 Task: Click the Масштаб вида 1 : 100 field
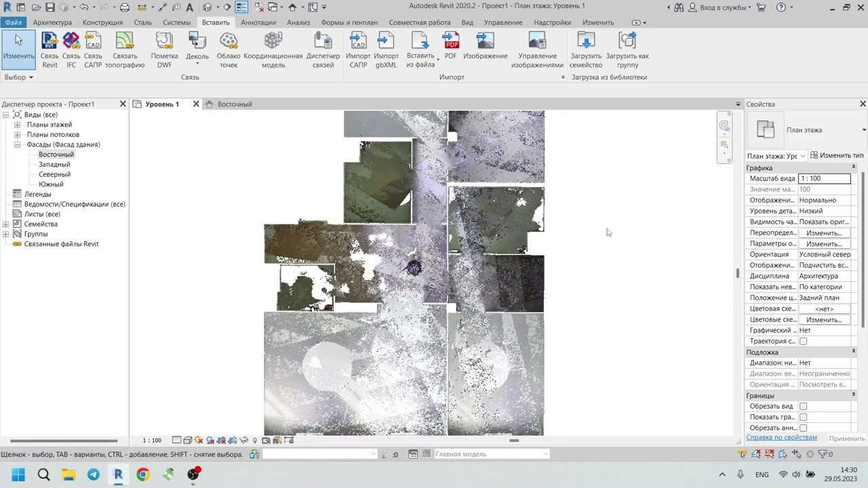pyautogui.click(x=824, y=178)
